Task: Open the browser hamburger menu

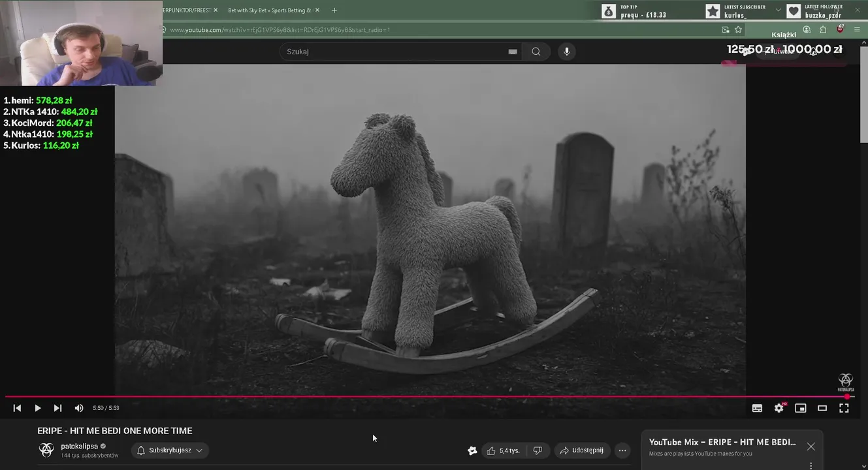Action: click(857, 29)
